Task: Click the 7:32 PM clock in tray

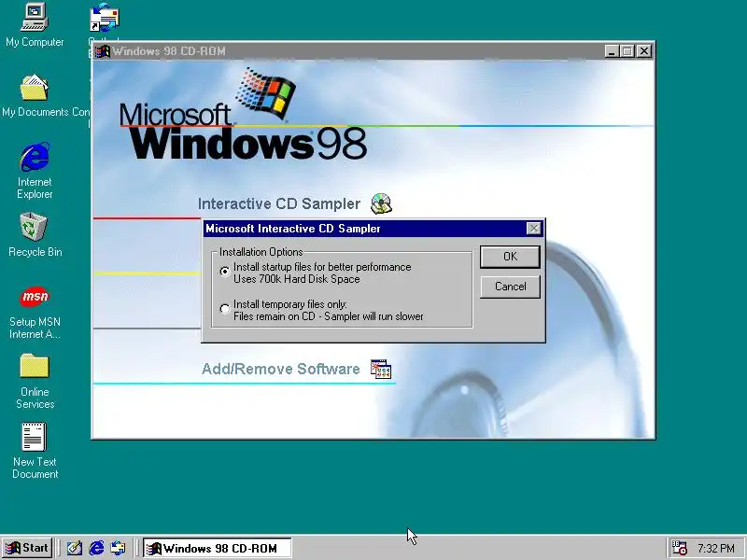Action: (716, 549)
